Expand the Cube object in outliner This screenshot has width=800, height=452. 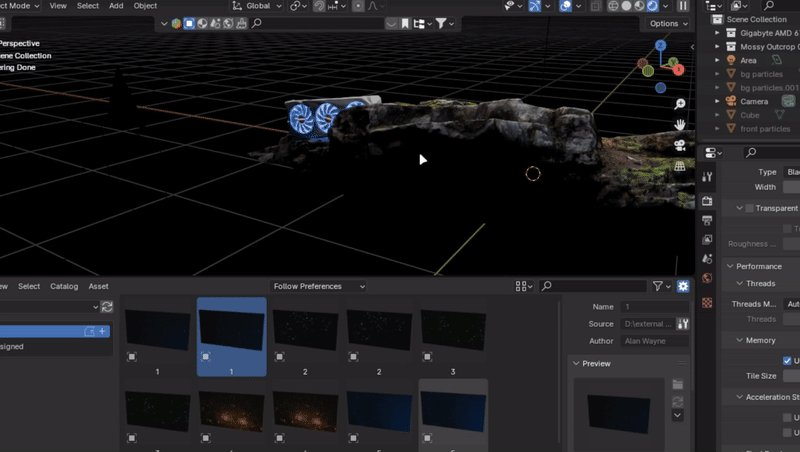point(717,115)
